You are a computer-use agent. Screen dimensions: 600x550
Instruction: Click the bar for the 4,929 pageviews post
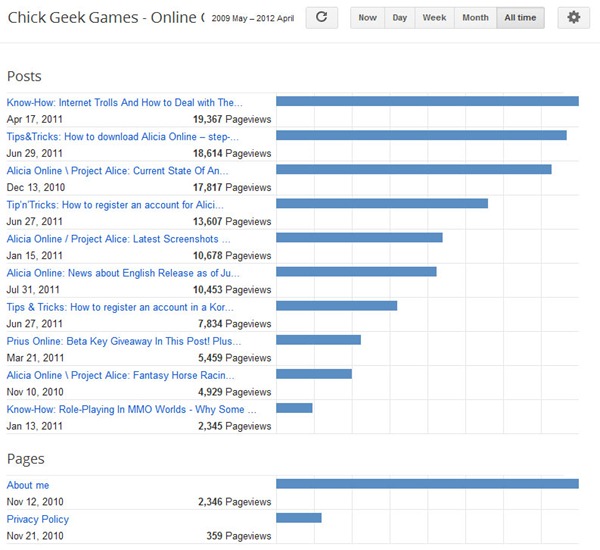(314, 374)
